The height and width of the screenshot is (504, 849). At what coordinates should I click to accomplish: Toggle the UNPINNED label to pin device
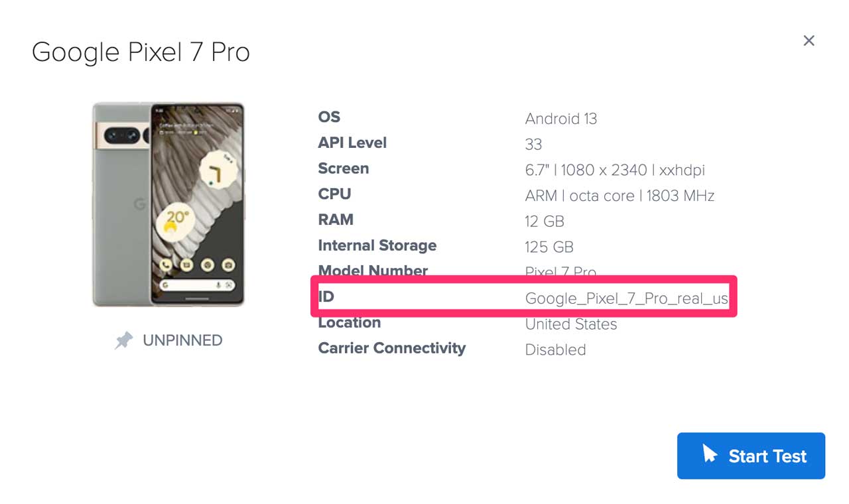(182, 341)
